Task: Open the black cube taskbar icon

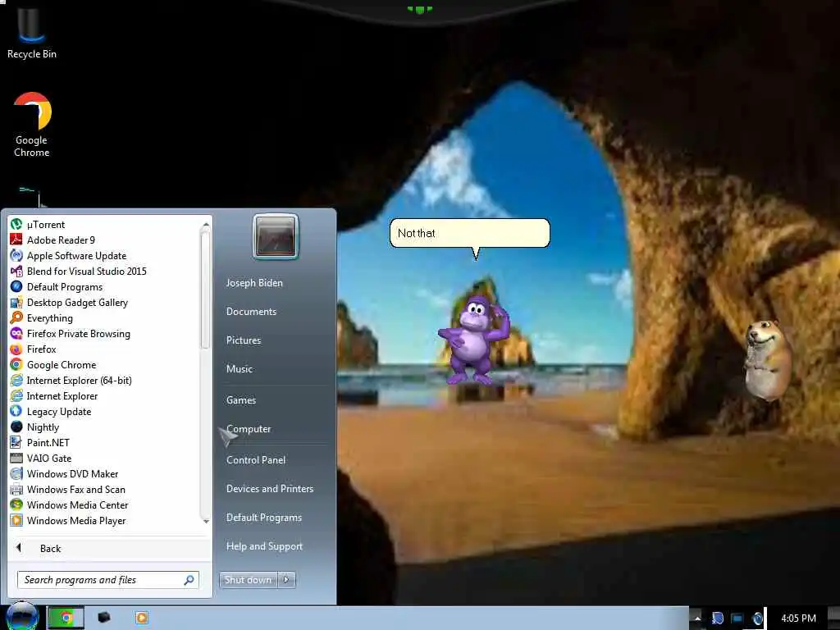Action: [x=104, y=618]
